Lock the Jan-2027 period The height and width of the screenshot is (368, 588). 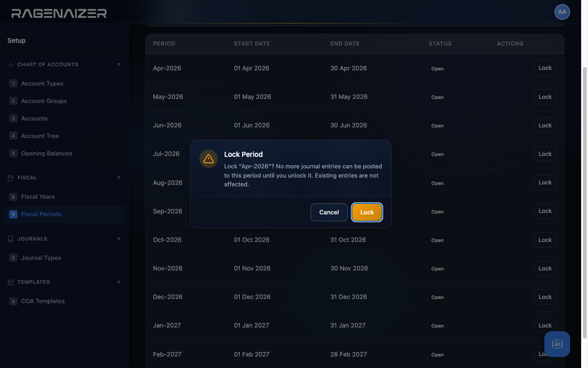[545, 325]
